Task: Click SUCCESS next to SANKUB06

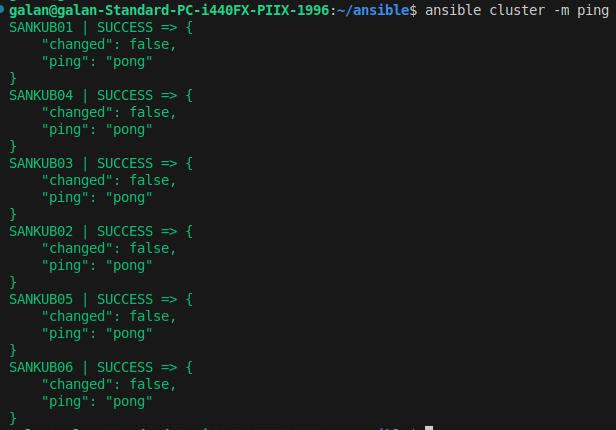Action: [125, 367]
